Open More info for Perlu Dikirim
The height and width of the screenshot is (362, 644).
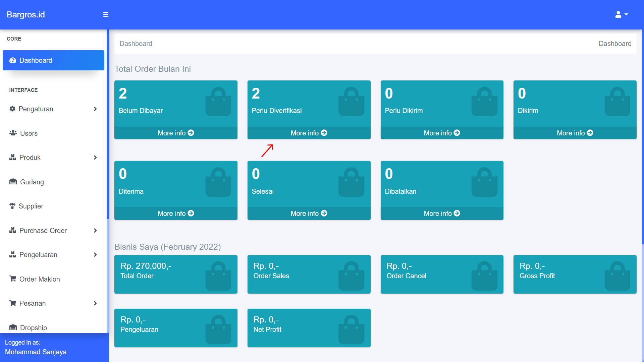pos(442,133)
